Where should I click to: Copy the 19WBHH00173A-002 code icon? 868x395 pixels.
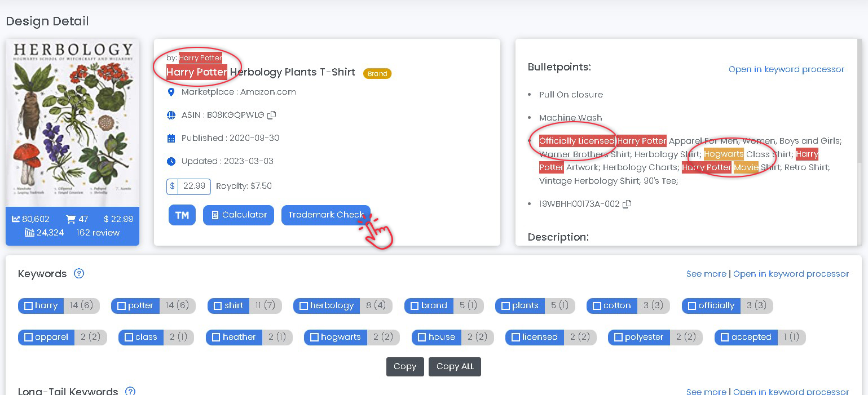pyautogui.click(x=627, y=204)
